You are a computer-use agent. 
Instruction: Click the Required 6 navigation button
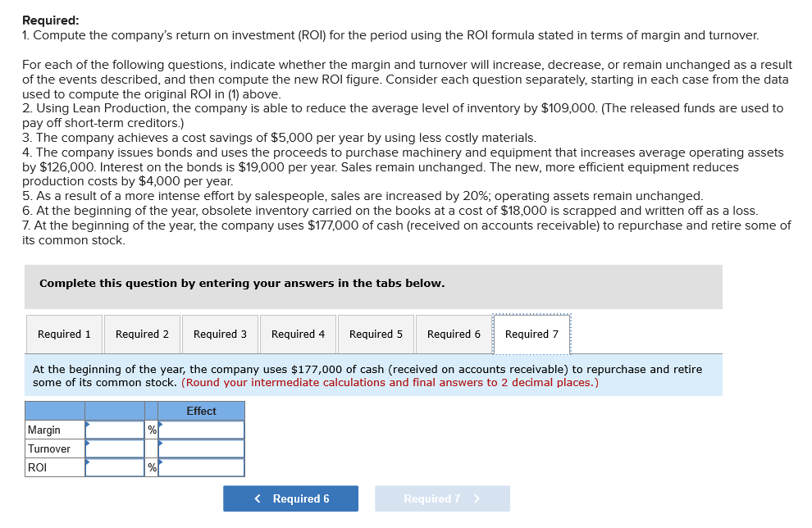[x=290, y=498]
